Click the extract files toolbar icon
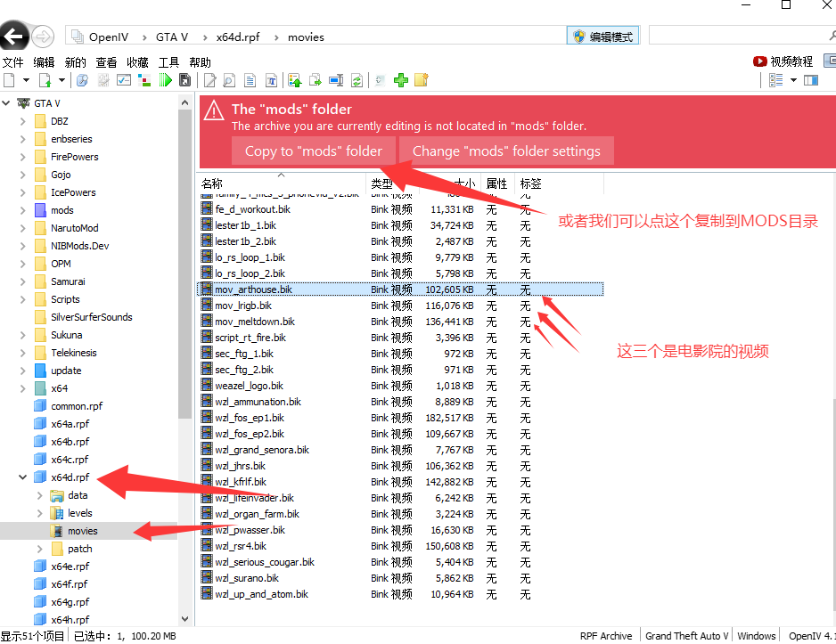The height and width of the screenshot is (644, 836). (x=316, y=80)
